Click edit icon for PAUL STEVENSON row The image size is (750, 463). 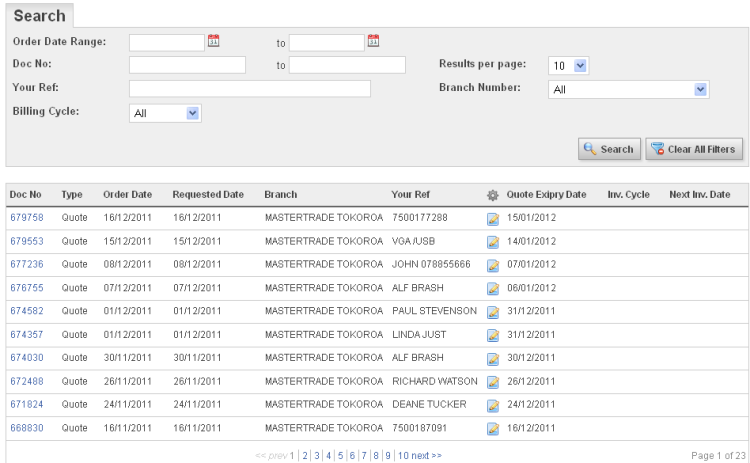(x=492, y=312)
